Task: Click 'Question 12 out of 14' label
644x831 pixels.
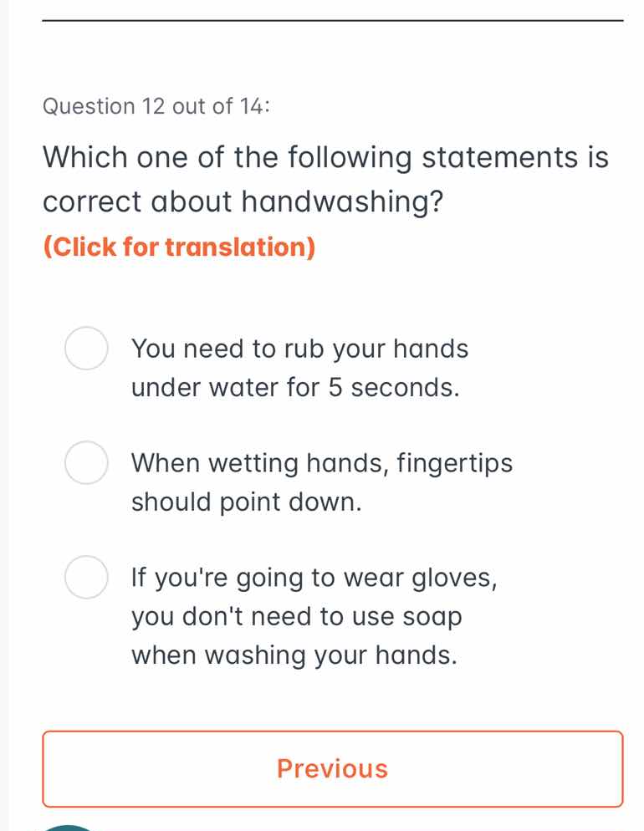Action: click(x=156, y=106)
